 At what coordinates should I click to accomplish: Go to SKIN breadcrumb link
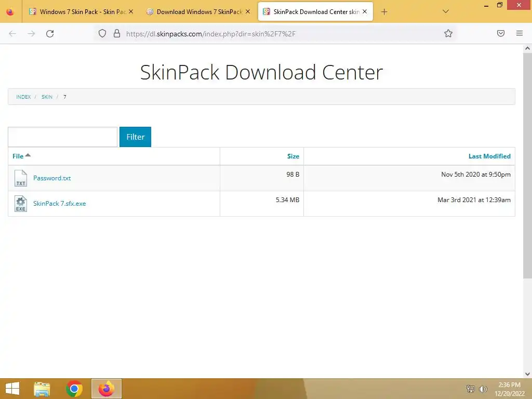pos(47,97)
